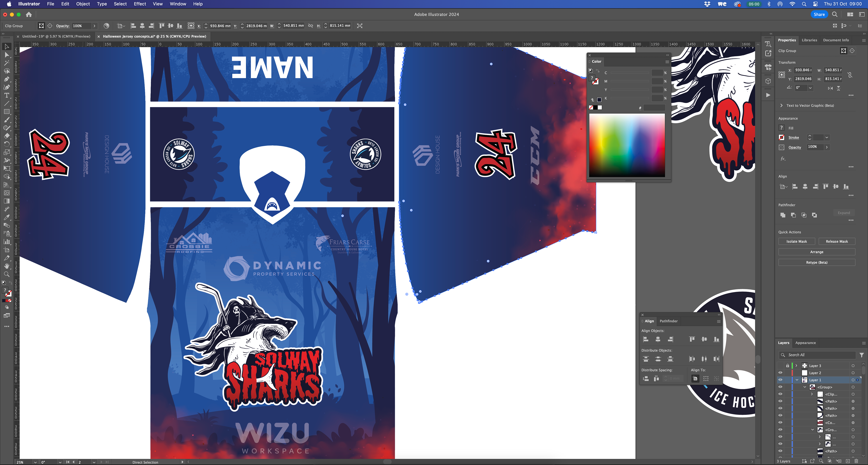The image size is (868, 465).
Task: Click the Search All field in Layers
Action: click(x=817, y=355)
